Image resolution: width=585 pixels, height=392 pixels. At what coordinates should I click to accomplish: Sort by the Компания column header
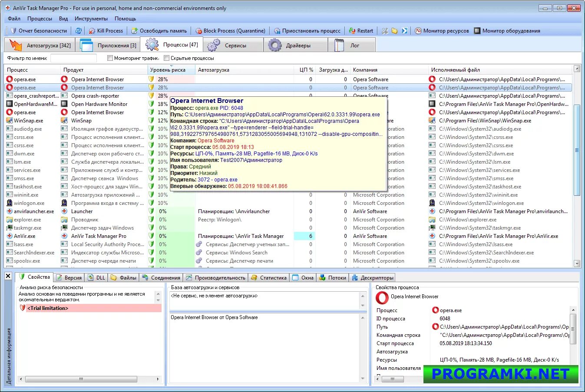pyautogui.click(x=389, y=70)
